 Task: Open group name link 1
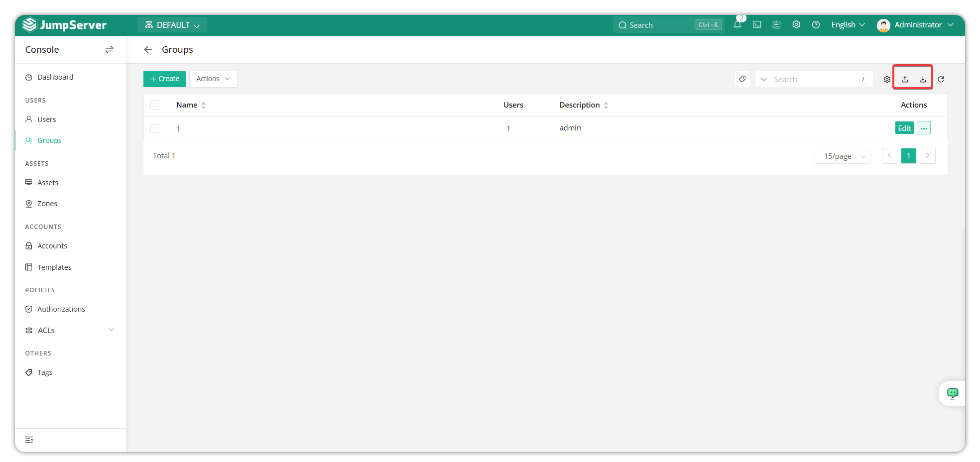point(178,128)
